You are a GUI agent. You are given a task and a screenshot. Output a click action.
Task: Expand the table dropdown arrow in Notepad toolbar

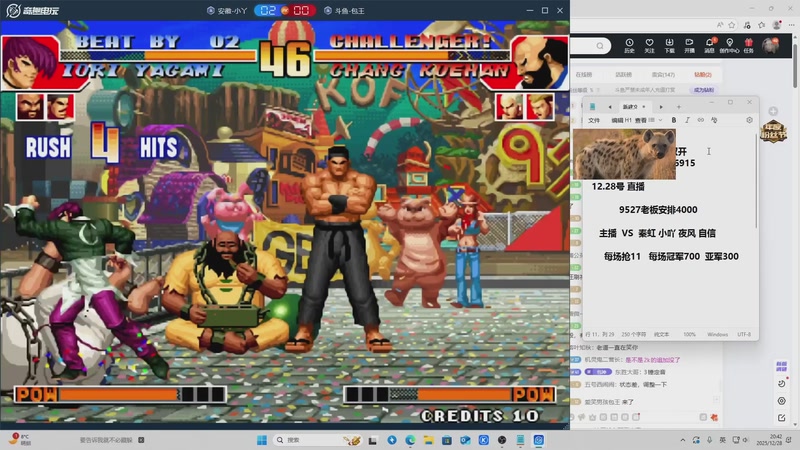661,120
